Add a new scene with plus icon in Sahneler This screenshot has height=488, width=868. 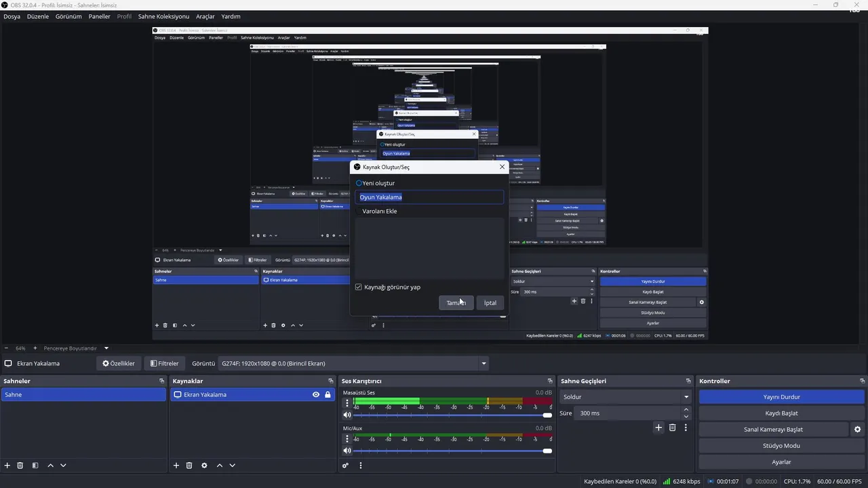tap(7, 466)
